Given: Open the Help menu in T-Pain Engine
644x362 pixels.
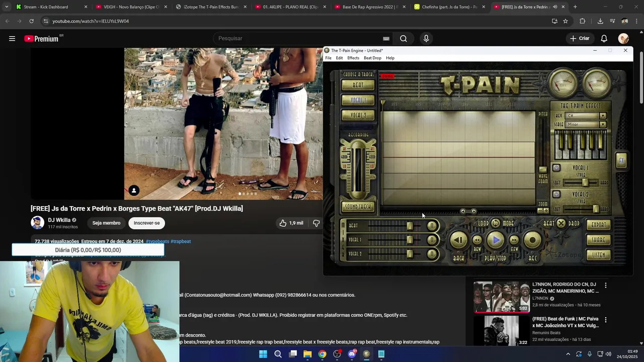Looking at the screenshot, I should pyautogui.click(x=390, y=58).
